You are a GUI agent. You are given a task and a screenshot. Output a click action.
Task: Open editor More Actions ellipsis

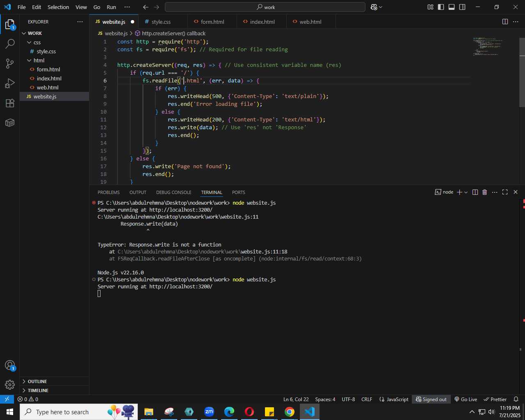coord(516,22)
